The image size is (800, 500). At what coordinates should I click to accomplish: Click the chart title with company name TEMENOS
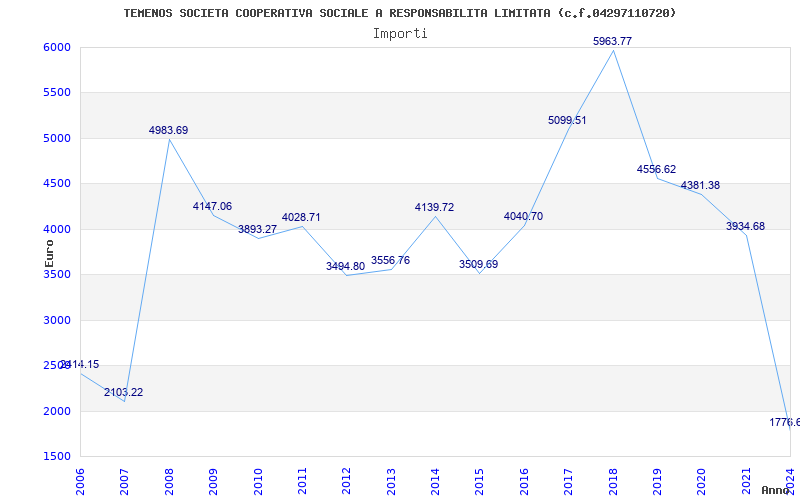click(399, 13)
